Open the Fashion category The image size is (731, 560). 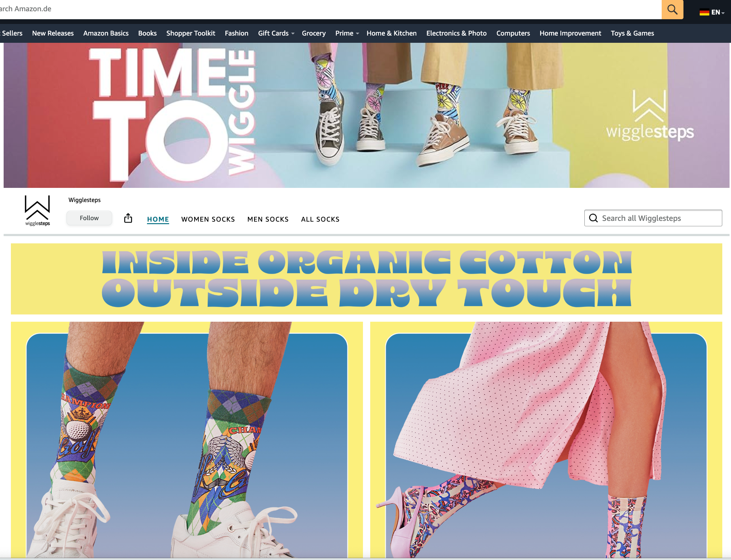click(x=237, y=33)
